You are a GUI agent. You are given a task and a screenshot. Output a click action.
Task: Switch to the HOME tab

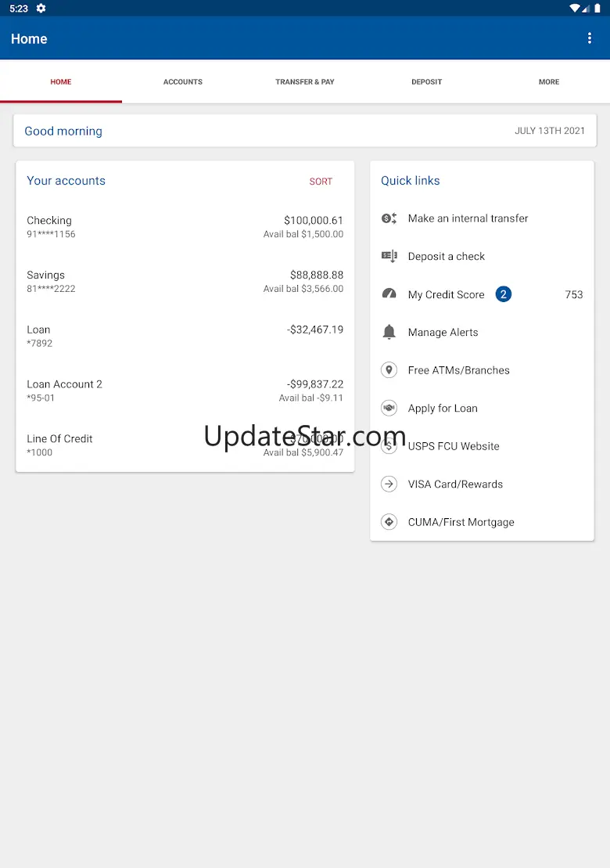61,81
